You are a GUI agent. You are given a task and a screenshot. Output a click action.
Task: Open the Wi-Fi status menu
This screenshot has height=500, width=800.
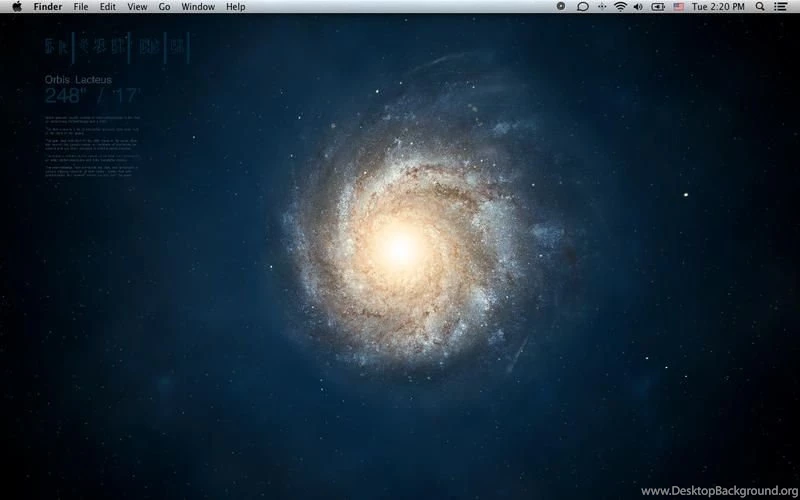pos(620,6)
